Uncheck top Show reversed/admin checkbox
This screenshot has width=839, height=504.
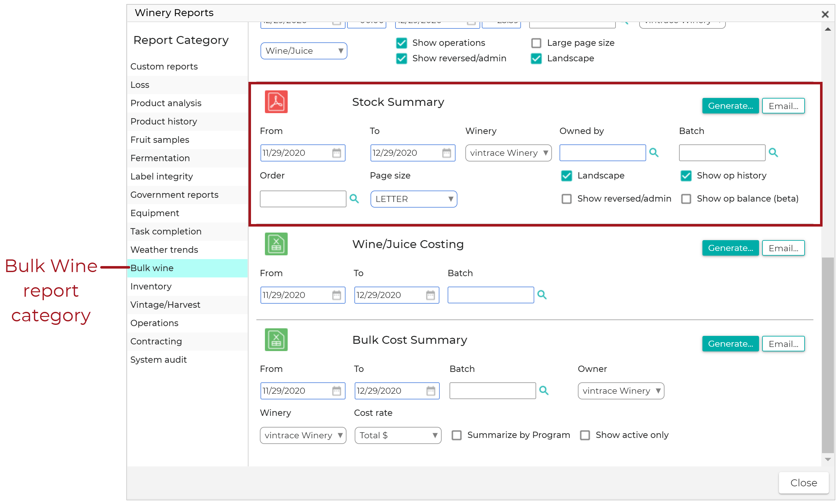[x=401, y=58]
